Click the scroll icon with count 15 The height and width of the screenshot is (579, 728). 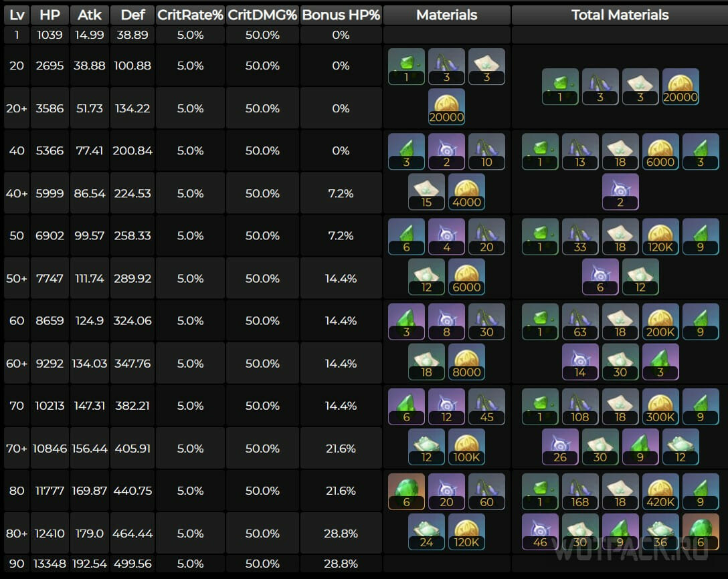pyautogui.click(x=426, y=192)
